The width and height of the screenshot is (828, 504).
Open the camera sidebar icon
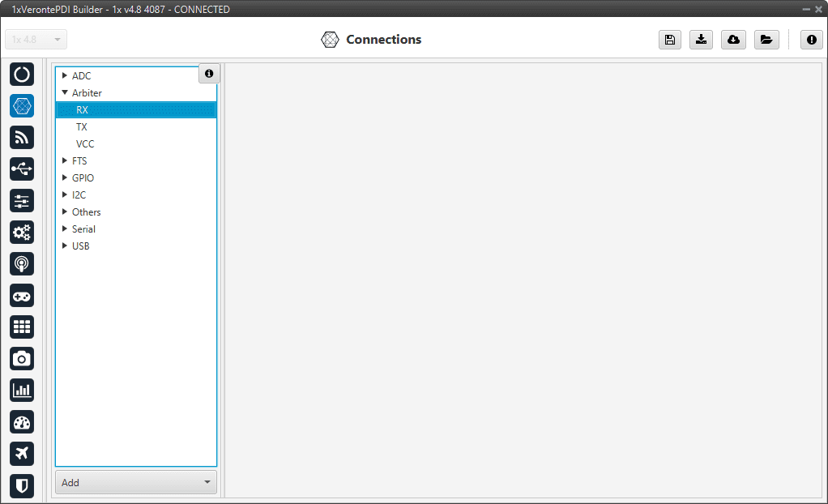(x=22, y=359)
